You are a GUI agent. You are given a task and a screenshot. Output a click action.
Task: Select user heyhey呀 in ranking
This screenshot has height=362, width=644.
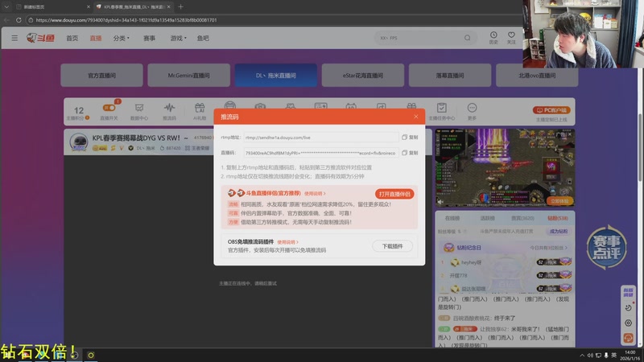point(471,262)
